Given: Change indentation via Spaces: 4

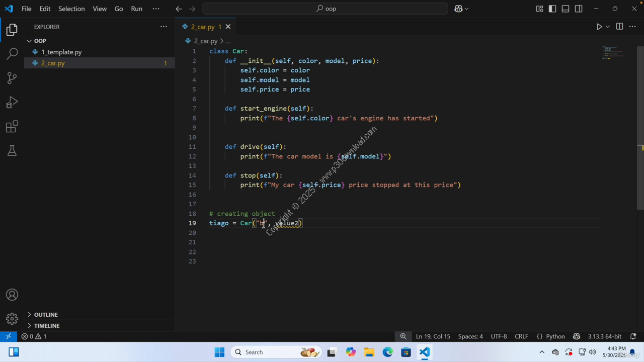Looking at the screenshot, I should coord(470,336).
